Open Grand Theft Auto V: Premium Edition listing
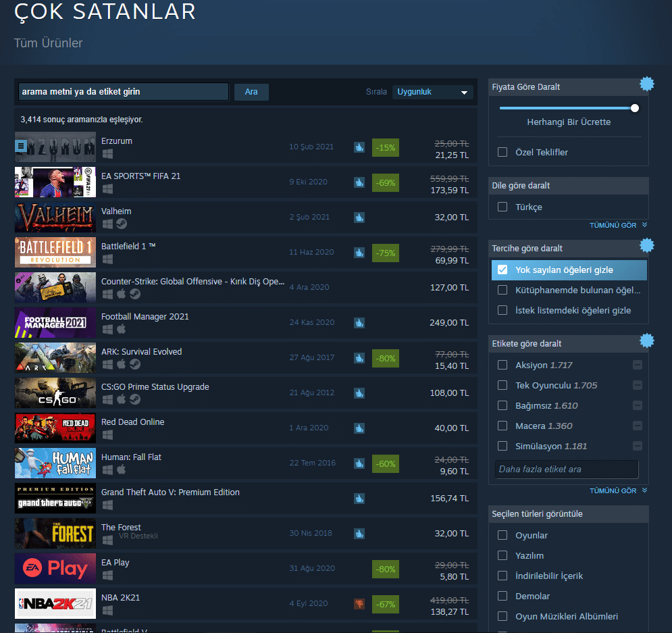Image resolution: width=672 pixels, height=633 pixels. 246,499
